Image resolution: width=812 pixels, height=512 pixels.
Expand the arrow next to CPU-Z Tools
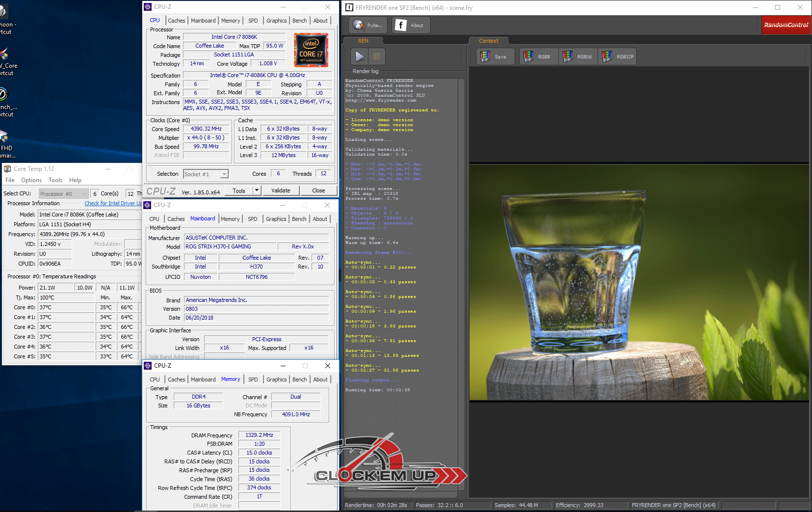pos(257,190)
